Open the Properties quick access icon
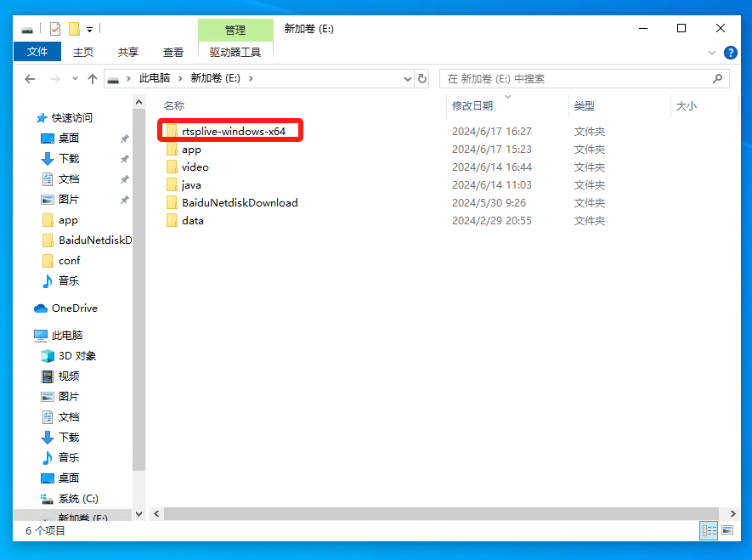This screenshot has width=752, height=560. 55,29
